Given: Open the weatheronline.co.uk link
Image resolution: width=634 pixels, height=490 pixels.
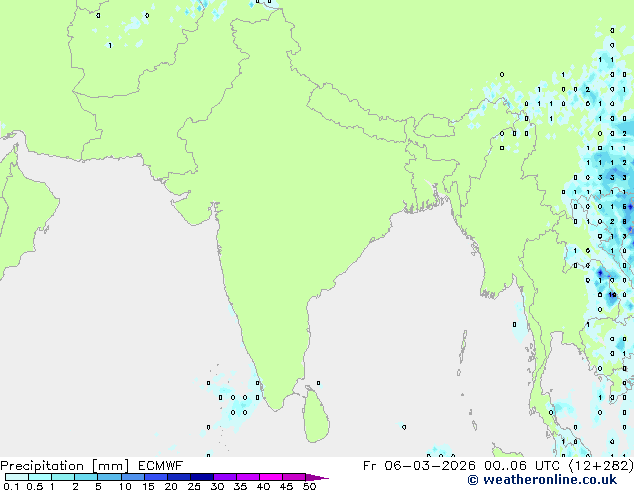Looking at the screenshot, I should (x=542, y=480).
